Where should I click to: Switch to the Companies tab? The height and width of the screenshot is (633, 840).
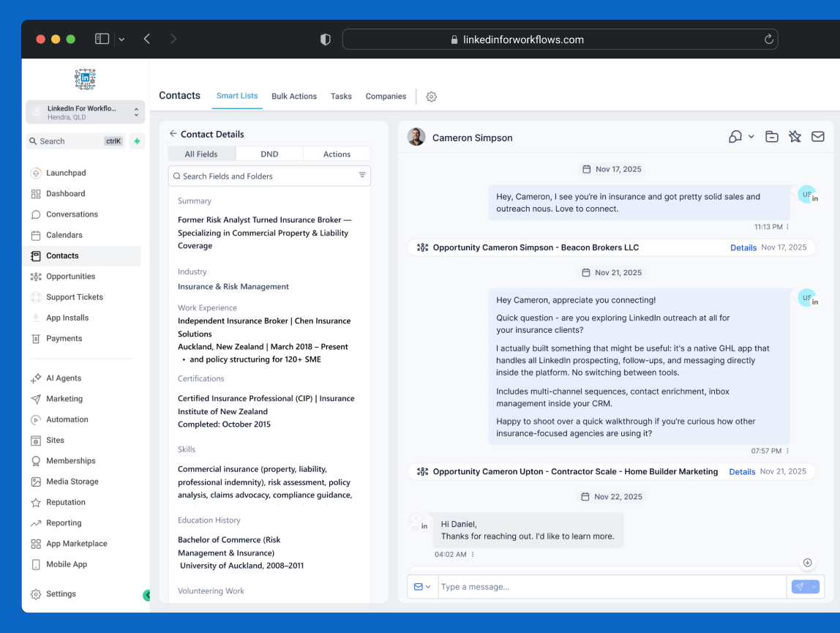[x=386, y=96]
